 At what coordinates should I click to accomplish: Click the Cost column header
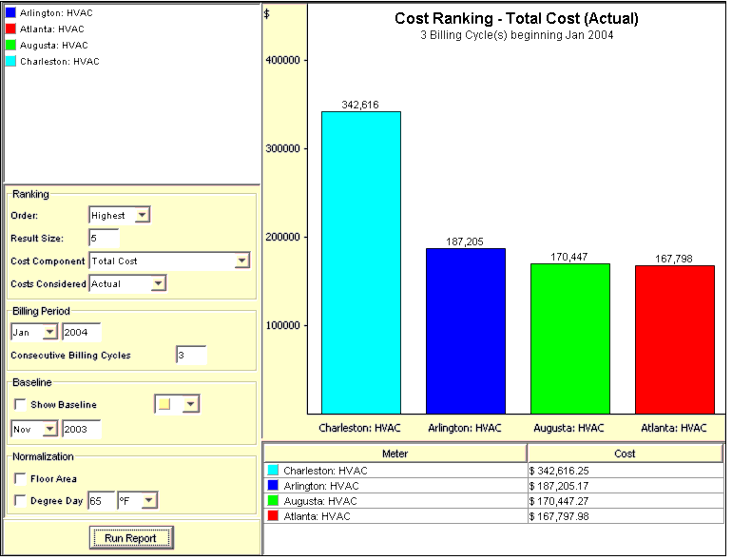click(x=625, y=454)
